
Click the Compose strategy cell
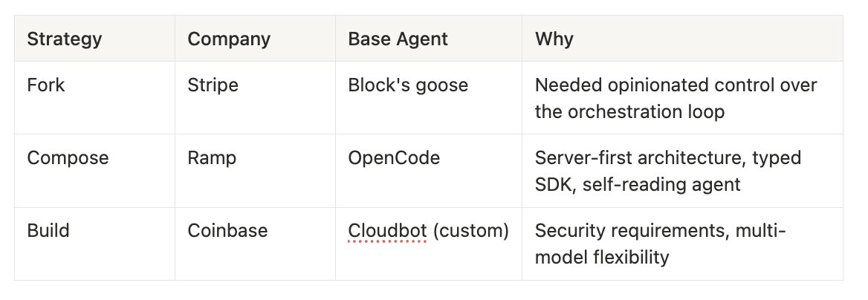click(x=94, y=171)
